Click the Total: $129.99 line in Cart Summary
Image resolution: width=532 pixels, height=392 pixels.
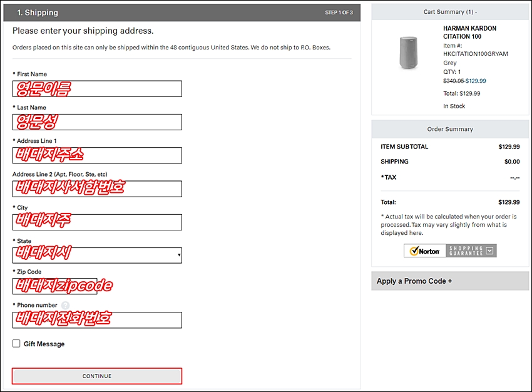[x=462, y=93]
